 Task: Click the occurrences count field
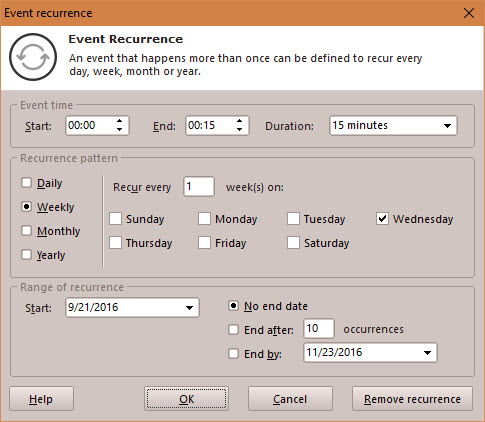319,329
